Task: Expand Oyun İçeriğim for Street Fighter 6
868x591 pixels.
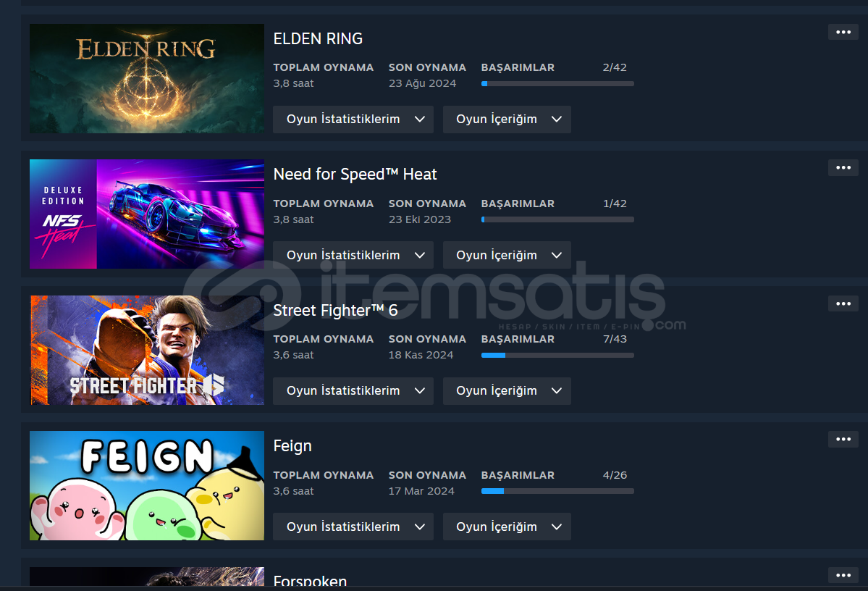Action: coord(507,391)
